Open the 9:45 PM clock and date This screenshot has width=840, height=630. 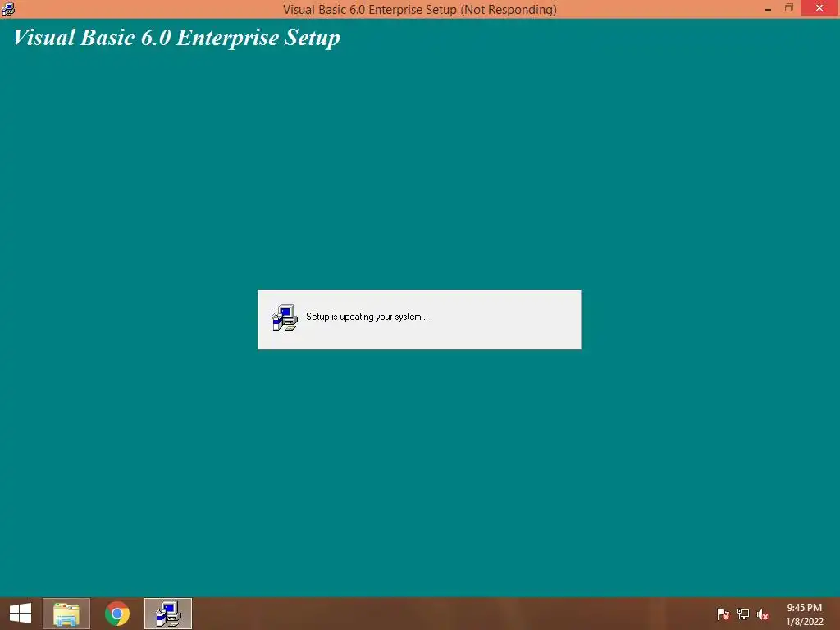pos(805,614)
